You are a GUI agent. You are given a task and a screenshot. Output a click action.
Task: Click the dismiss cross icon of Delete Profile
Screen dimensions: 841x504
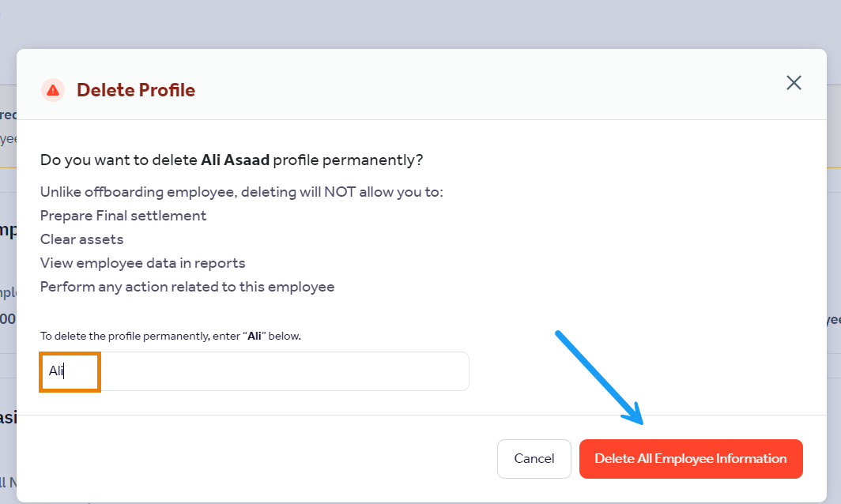(x=794, y=82)
